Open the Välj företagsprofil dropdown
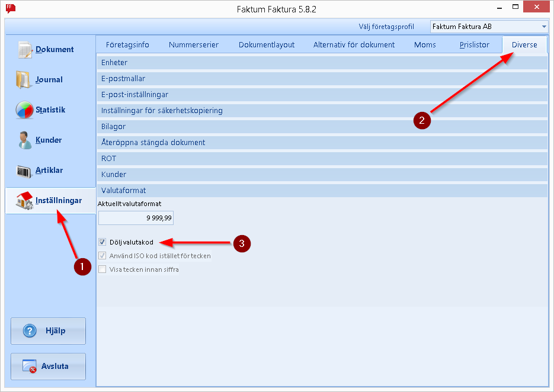Image resolution: width=554 pixels, height=392 pixels. click(489, 27)
